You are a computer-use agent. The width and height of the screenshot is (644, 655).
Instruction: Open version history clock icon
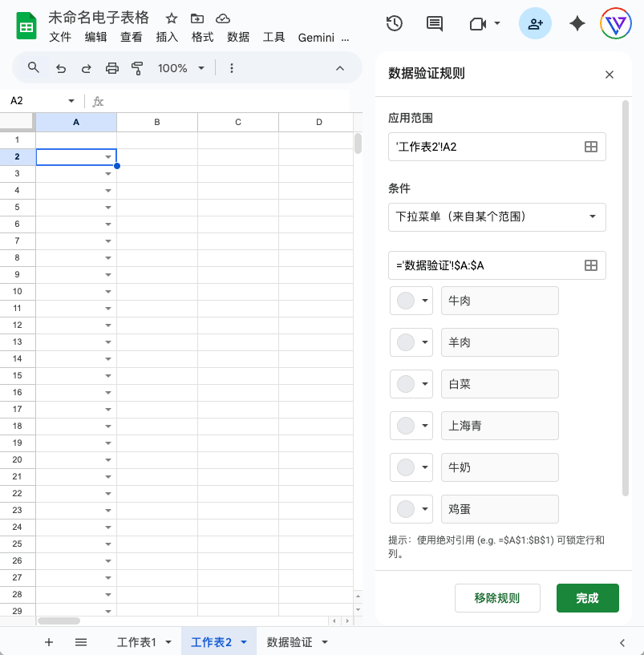394,24
